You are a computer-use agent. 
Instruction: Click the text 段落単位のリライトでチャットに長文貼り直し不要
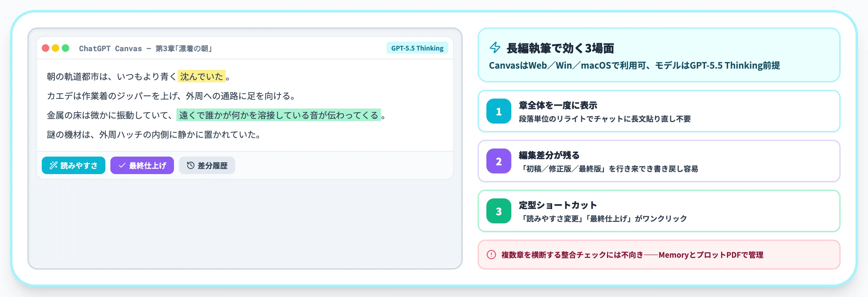click(x=605, y=119)
